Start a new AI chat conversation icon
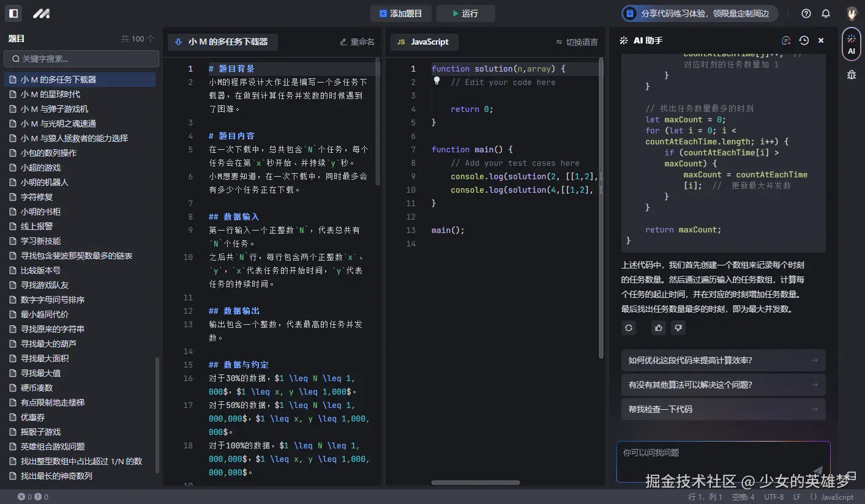This screenshot has width=865, height=504. click(787, 40)
